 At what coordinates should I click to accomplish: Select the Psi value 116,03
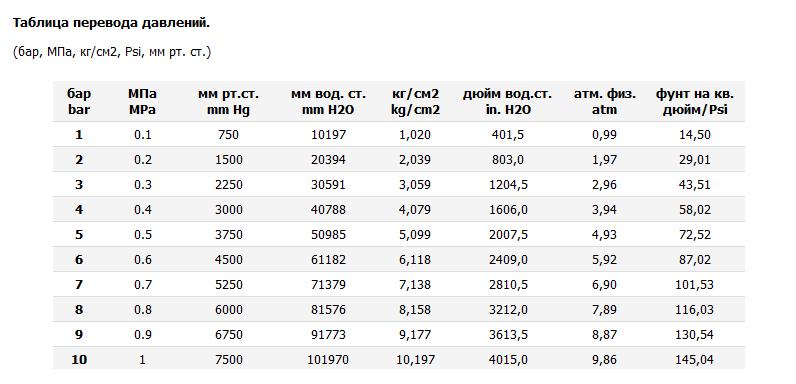pos(694,309)
